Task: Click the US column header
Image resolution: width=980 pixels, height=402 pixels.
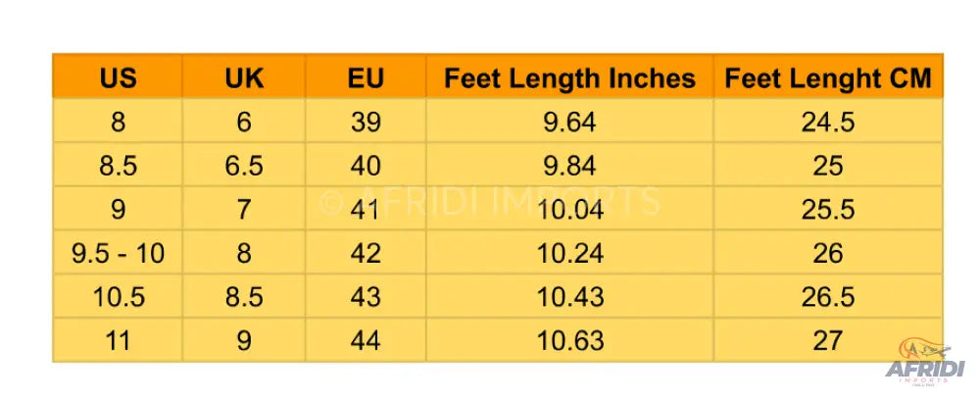Action: [119, 78]
